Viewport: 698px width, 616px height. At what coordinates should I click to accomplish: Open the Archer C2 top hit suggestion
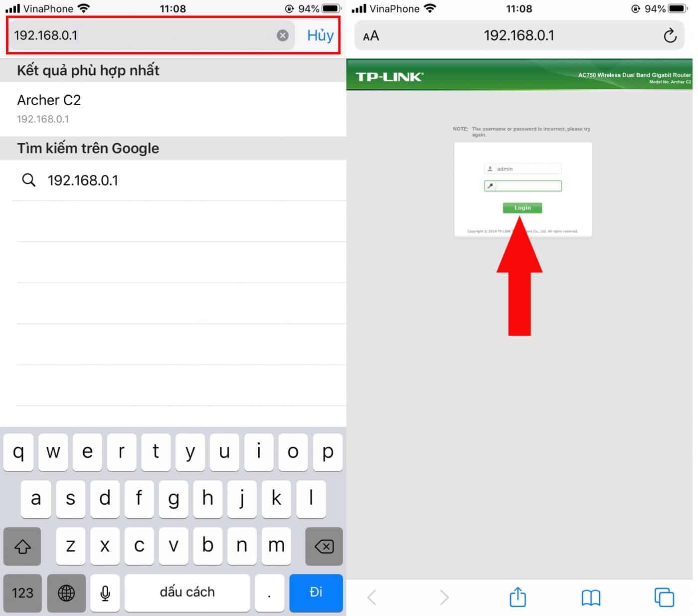(x=49, y=108)
